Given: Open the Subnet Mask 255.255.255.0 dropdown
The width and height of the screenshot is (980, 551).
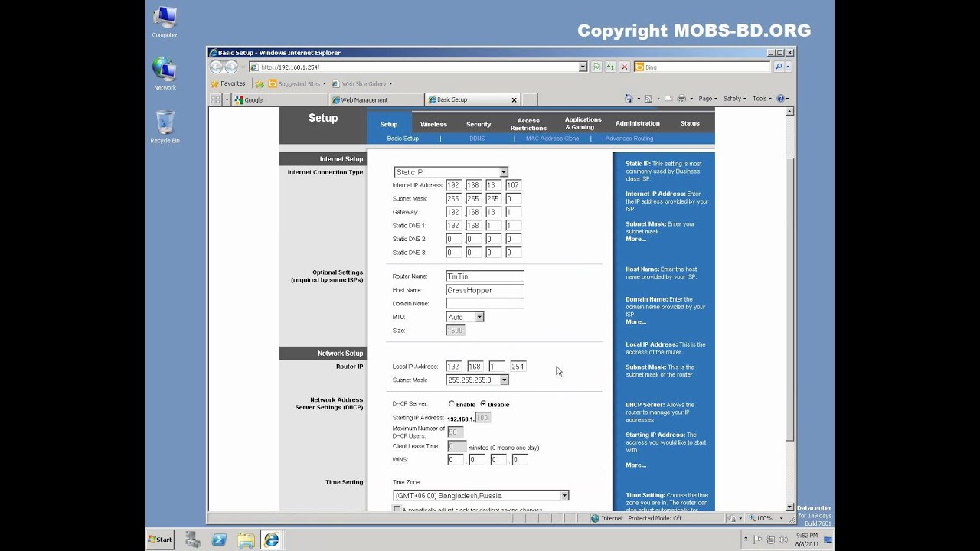Looking at the screenshot, I should (x=478, y=380).
